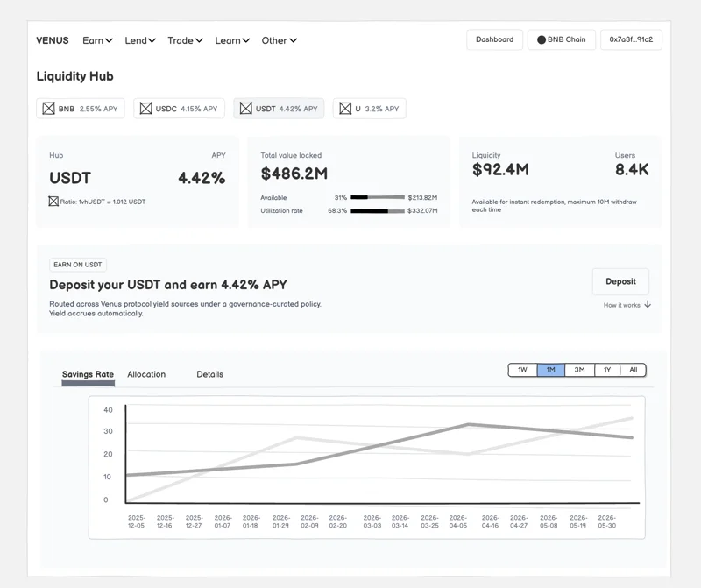Select the 1M time range

[551, 370]
